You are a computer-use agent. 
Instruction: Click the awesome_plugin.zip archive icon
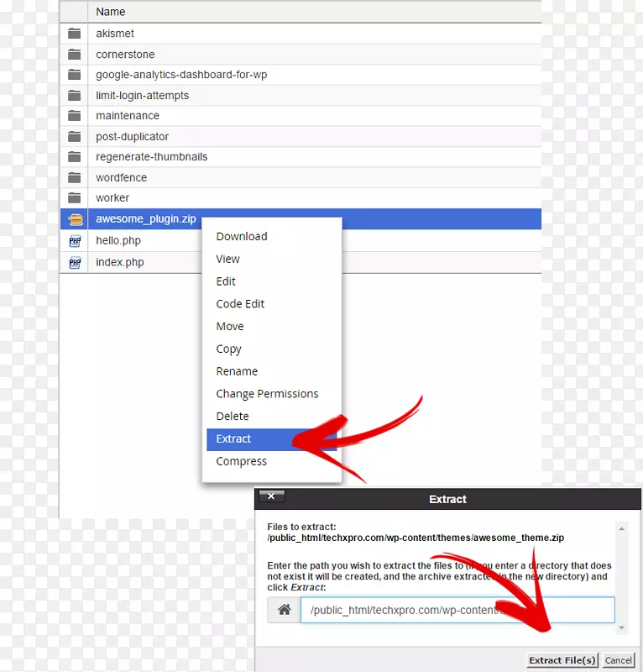[x=76, y=219]
